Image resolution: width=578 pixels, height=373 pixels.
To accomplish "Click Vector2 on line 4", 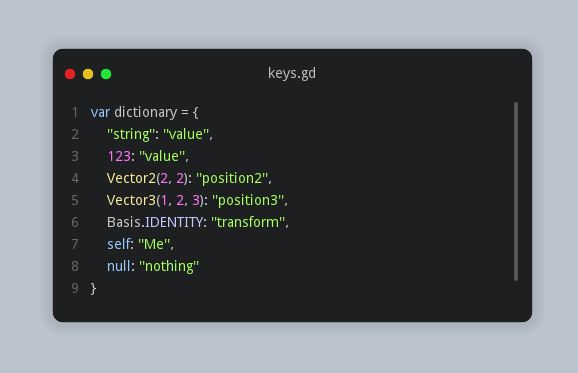I will (131, 178).
